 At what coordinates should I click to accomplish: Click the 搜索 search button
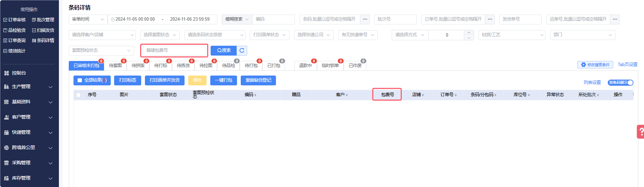223,50
